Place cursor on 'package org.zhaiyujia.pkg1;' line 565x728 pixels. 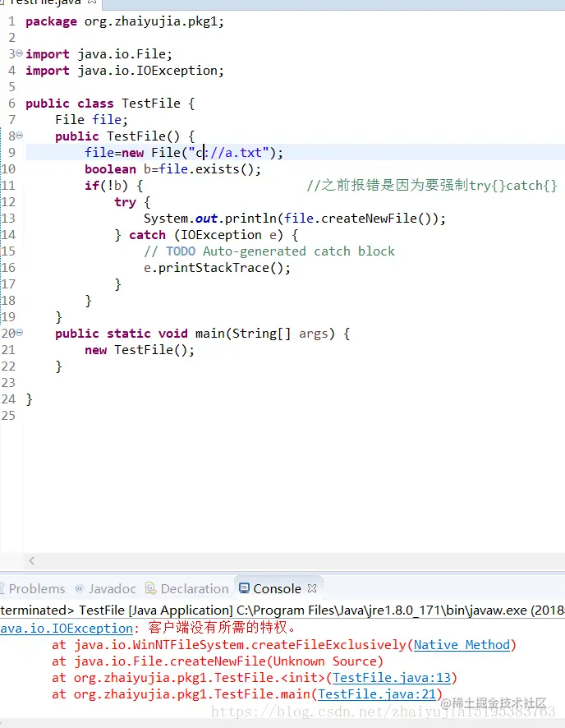coord(125,21)
